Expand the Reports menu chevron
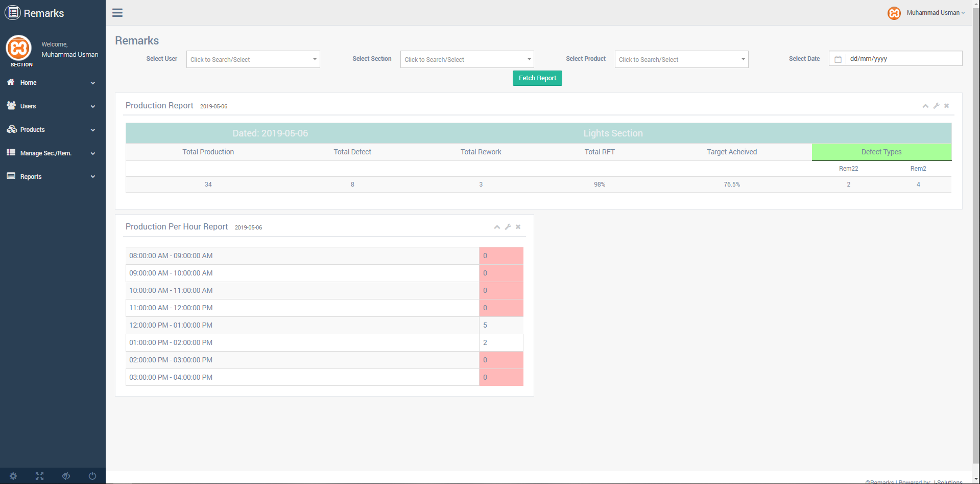The height and width of the screenshot is (484, 980). [93, 177]
